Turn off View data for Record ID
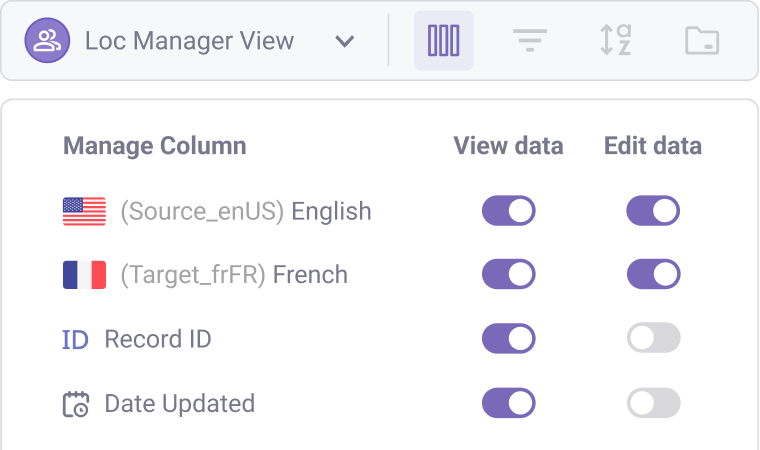Viewport: 760px width, 450px height. (x=508, y=338)
